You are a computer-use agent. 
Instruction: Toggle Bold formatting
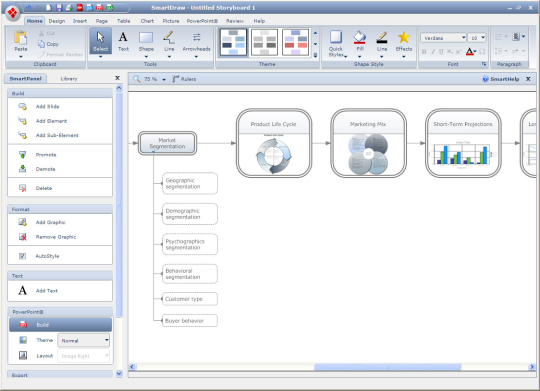(424, 52)
